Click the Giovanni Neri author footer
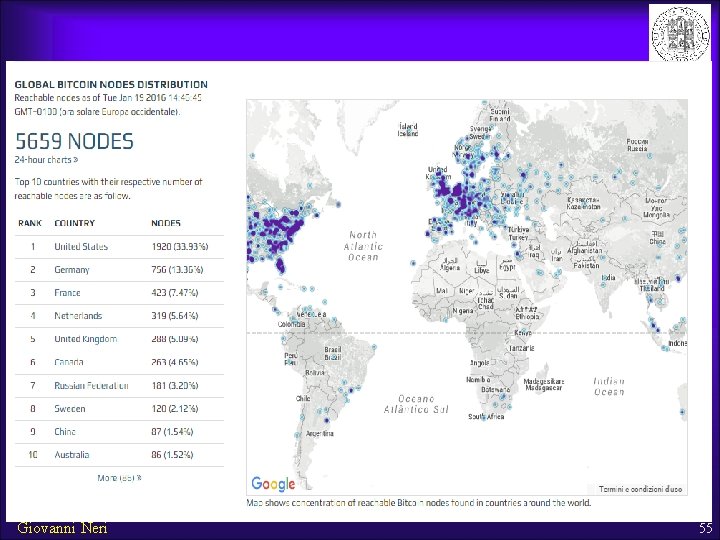This screenshot has width=720, height=540. point(62,529)
